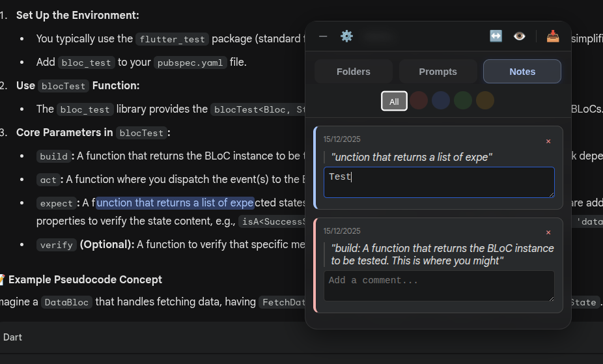
Task: Click the "Core Parameters in" heading
Action: coord(64,133)
